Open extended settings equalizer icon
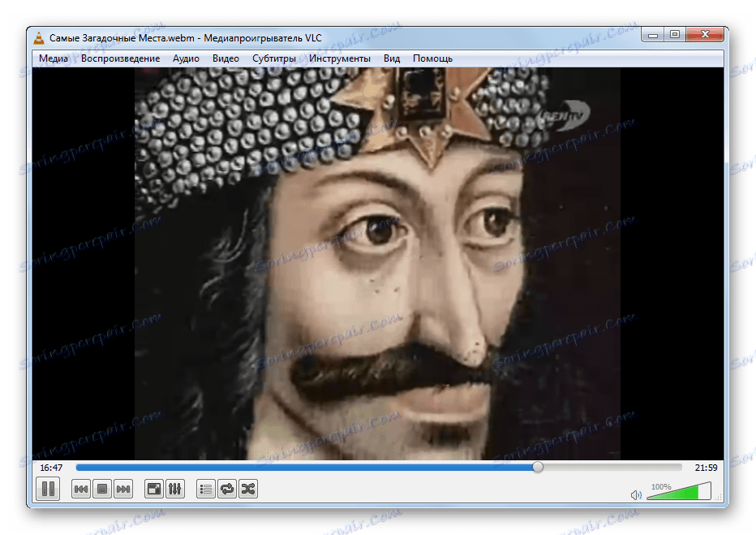756x535 pixels. click(175, 490)
